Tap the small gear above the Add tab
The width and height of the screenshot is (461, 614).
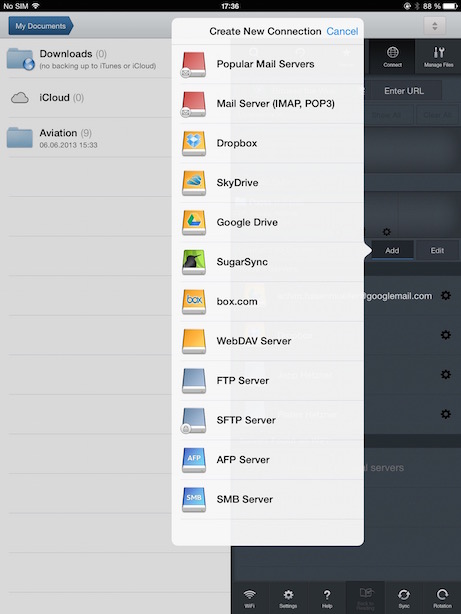point(387,232)
